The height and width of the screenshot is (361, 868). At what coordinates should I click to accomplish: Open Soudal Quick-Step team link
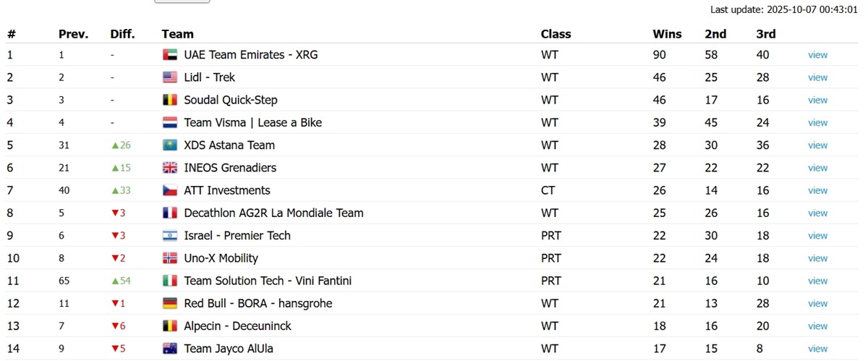click(x=230, y=100)
